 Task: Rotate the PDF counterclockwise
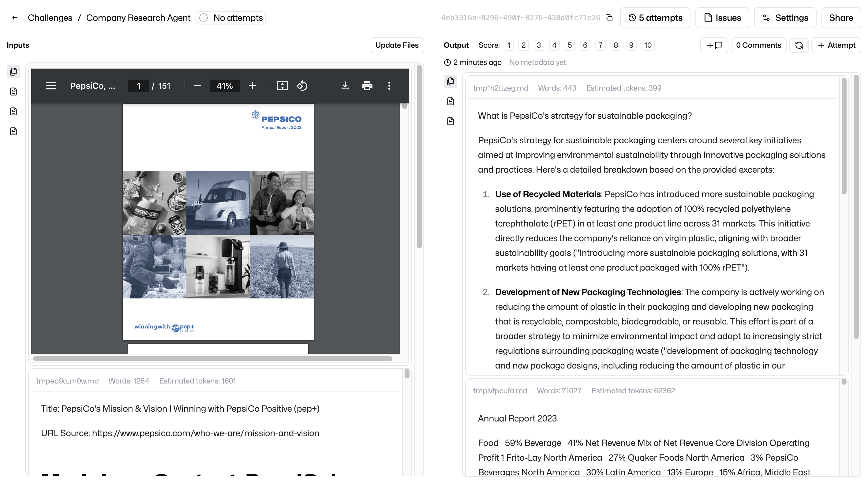[302, 86]
